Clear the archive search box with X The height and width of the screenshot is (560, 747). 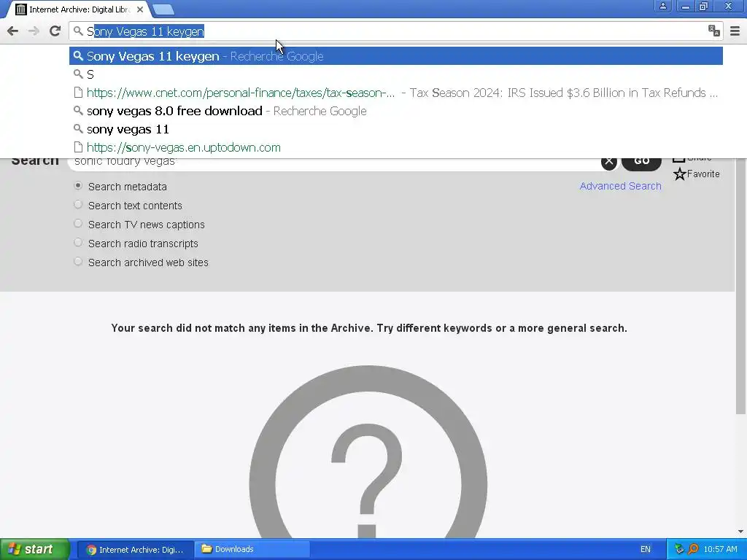(609, 161)
